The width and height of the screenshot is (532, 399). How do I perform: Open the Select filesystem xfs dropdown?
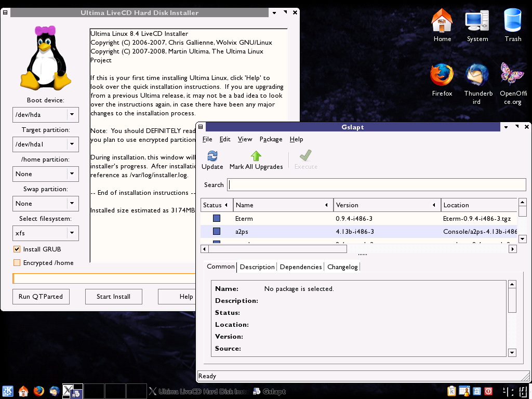46,233
